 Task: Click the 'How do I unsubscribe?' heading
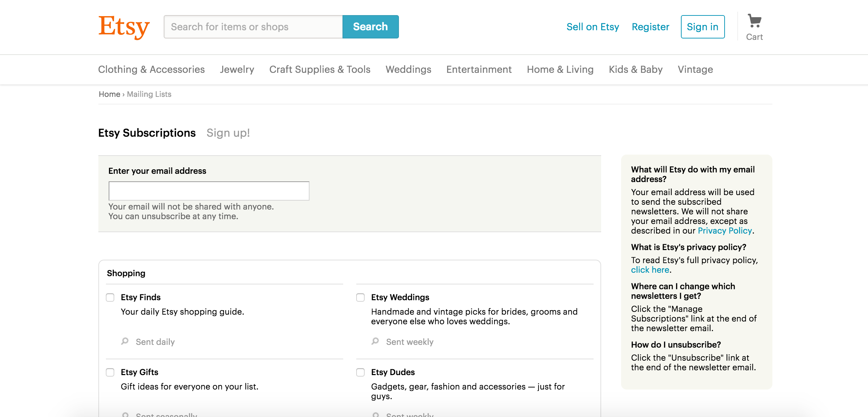pos(676,345)
